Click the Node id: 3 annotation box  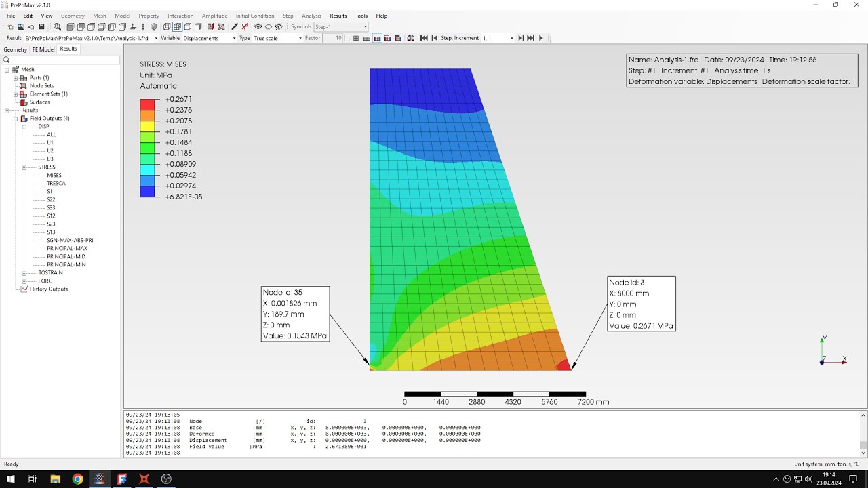click(x=642, y=304)
